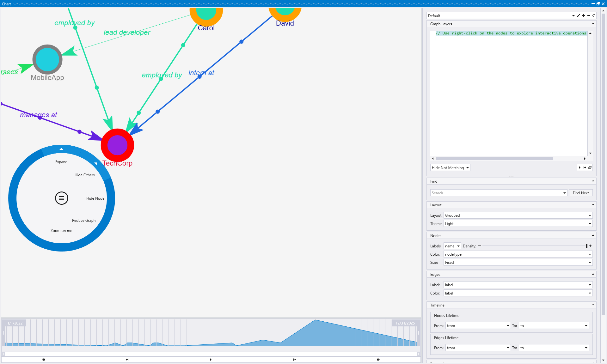Play the timeline animation
Viewport: 607px width, 364px height.
(211, 360)
